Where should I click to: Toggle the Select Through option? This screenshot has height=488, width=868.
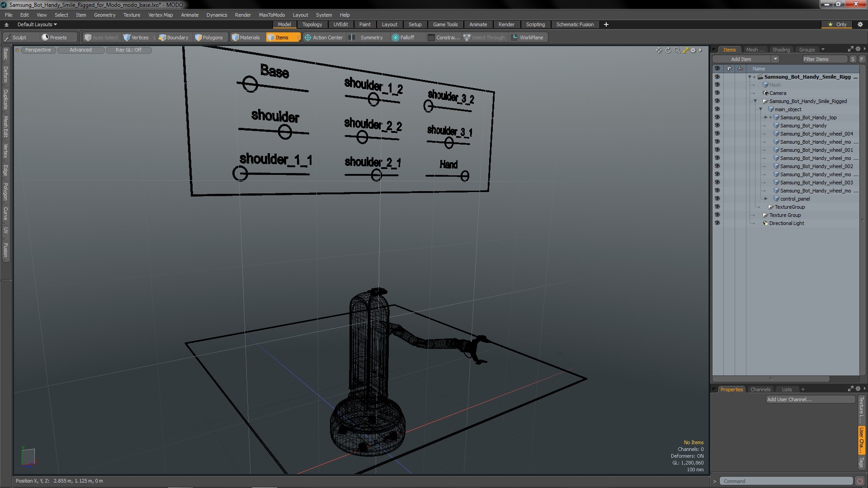click(x=484, y=38)
